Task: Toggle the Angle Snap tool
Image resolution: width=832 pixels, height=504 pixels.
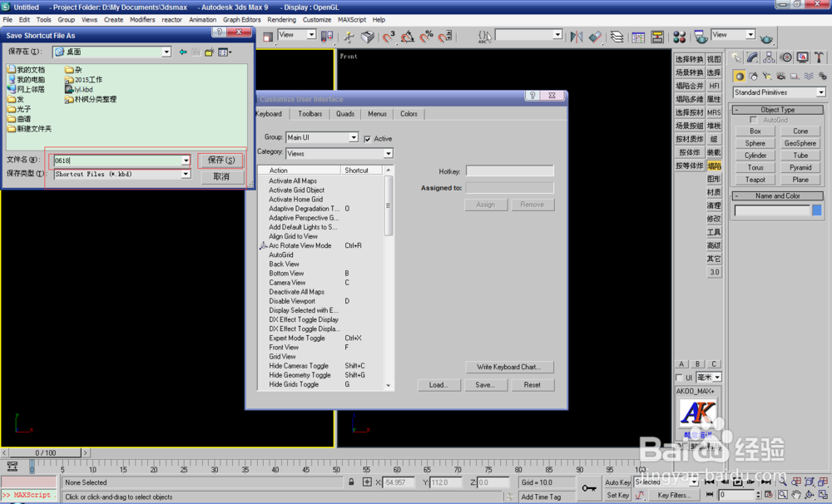Action: [408, 37]
